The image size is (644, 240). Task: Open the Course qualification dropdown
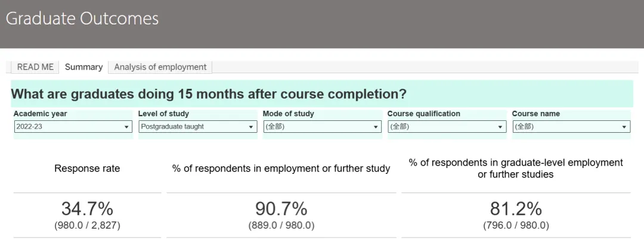447,127
